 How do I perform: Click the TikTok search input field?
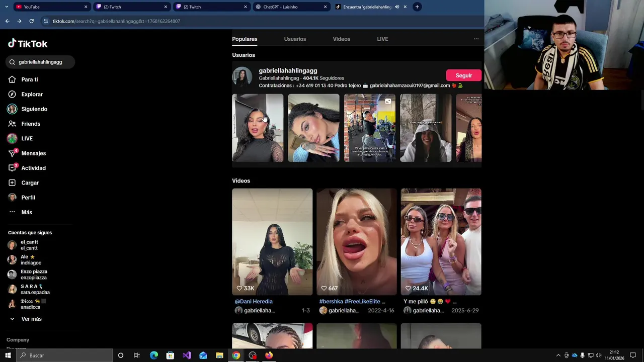[x=41, y=62]
